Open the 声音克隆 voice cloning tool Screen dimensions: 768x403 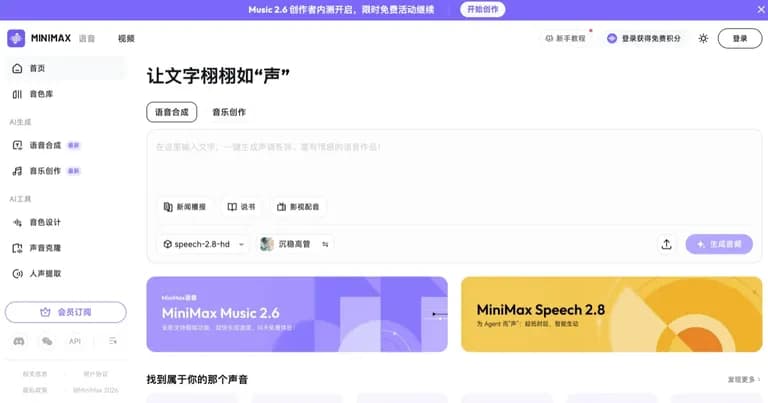click(65, 248)
